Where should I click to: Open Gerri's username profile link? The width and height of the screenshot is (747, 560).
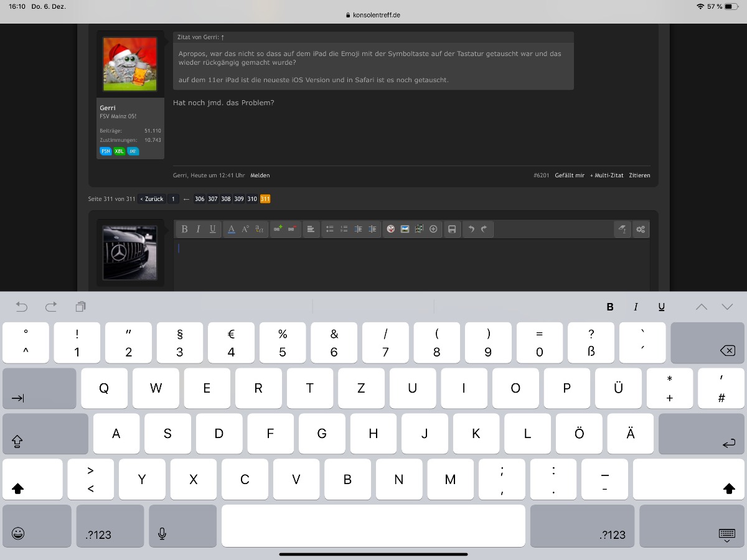point(108,108)
